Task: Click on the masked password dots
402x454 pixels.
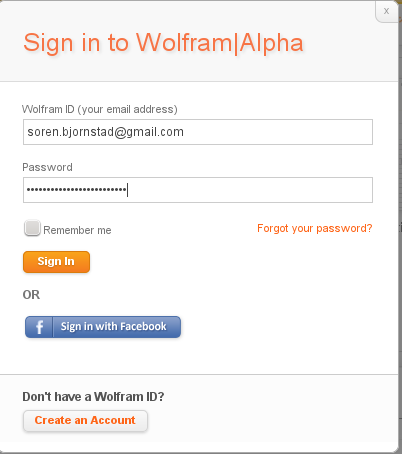Action: [x=77, y=190]
